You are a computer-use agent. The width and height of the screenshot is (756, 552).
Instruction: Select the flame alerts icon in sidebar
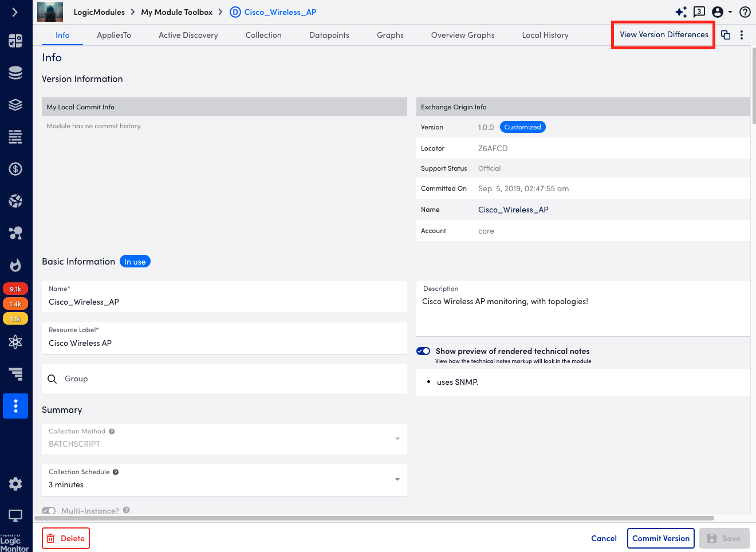(15, 265)
